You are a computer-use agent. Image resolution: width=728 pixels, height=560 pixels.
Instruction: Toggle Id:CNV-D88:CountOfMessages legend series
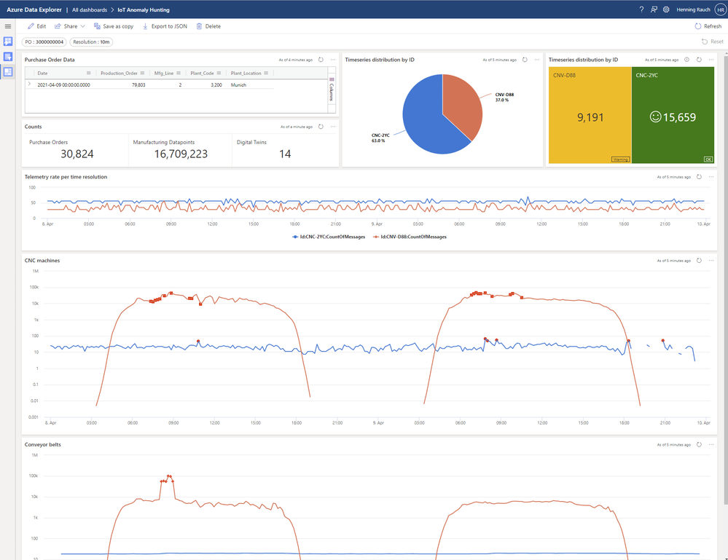tap(410, 237)
